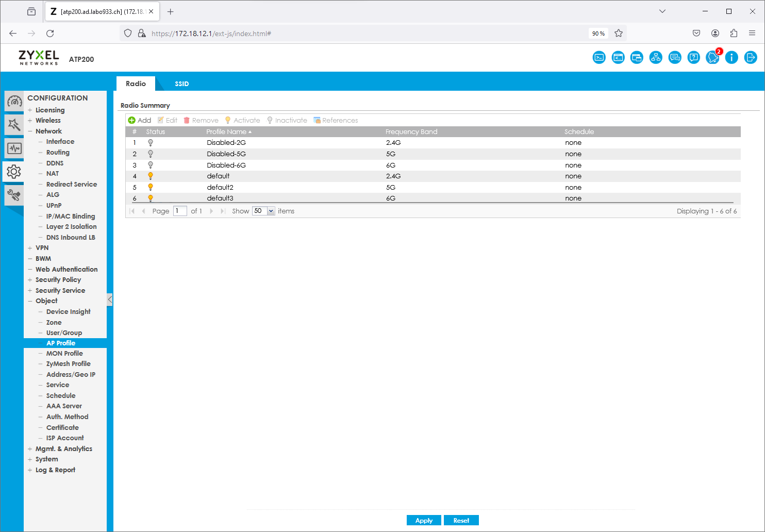This screenshot has width=765, height=532.
Task: Open the Configuration gear sidebar icon
Action: tap(14, 172)
